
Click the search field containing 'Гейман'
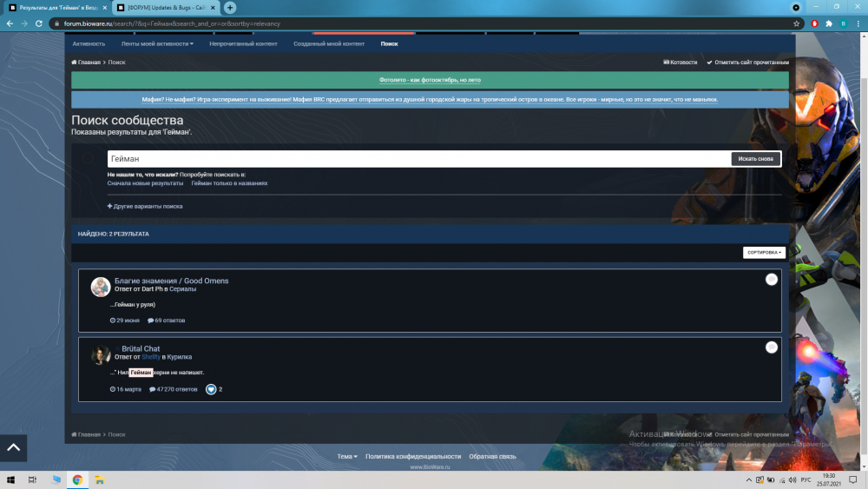417,159
